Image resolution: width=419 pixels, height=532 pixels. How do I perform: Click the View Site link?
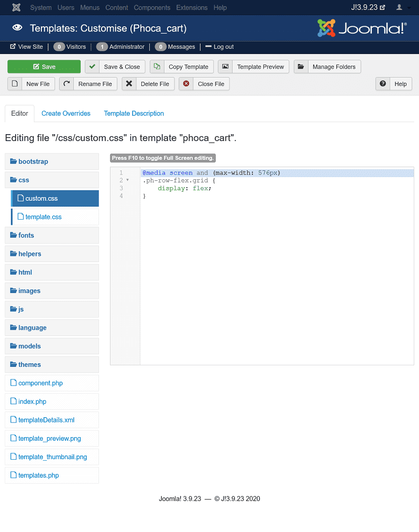[x=27, y=47]
